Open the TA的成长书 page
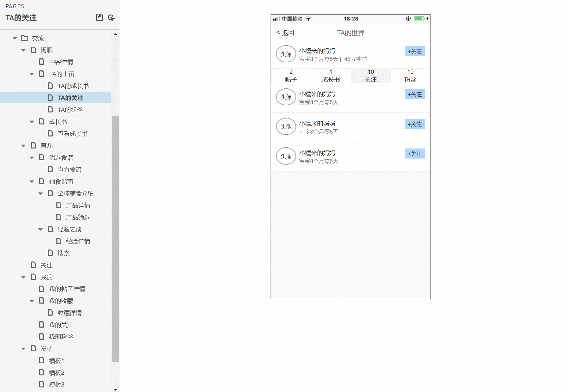The height and width of the screenshot is (392, 568). pyautogui.click(x=73, y=86)
